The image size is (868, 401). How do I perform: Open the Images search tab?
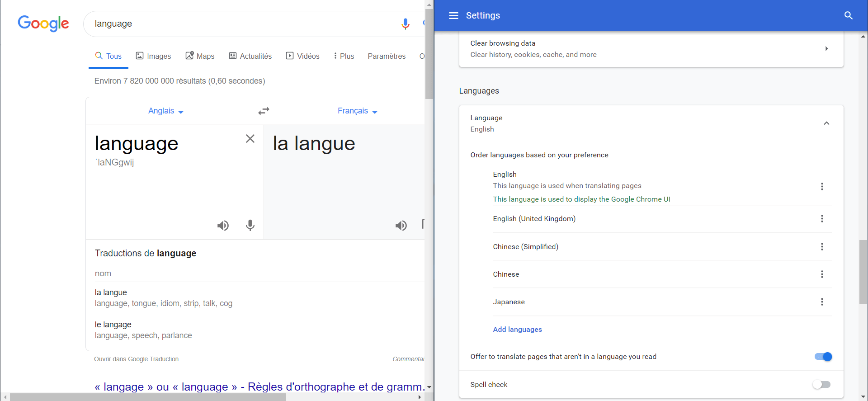[x=153, y=56]
